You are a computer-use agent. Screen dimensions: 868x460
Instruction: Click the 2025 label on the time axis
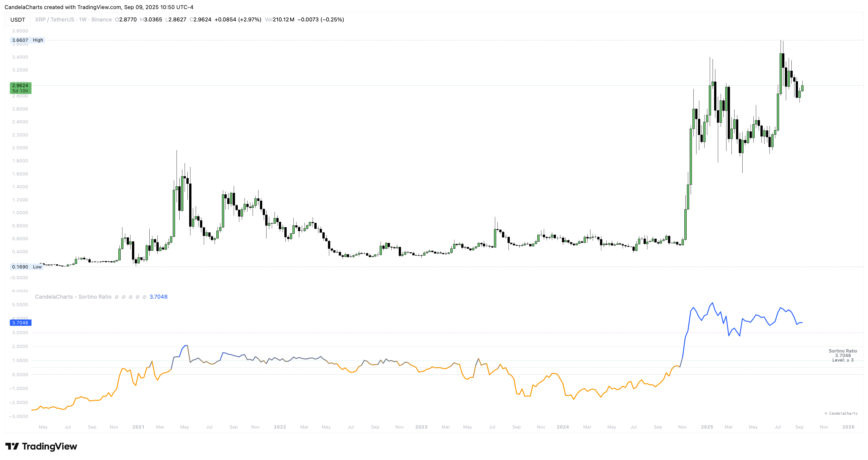tap(707, 427)
